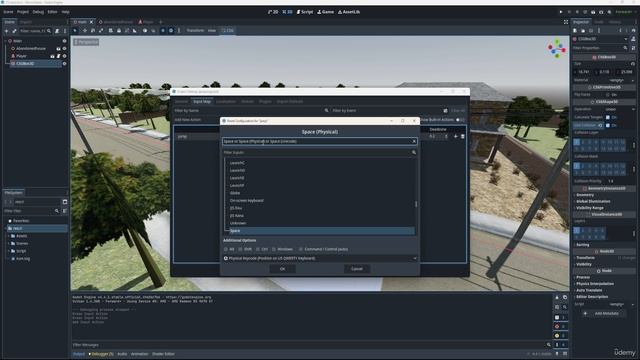
Task: Open the Operation dropdown in Inspector
Action: tap(620, 109)
